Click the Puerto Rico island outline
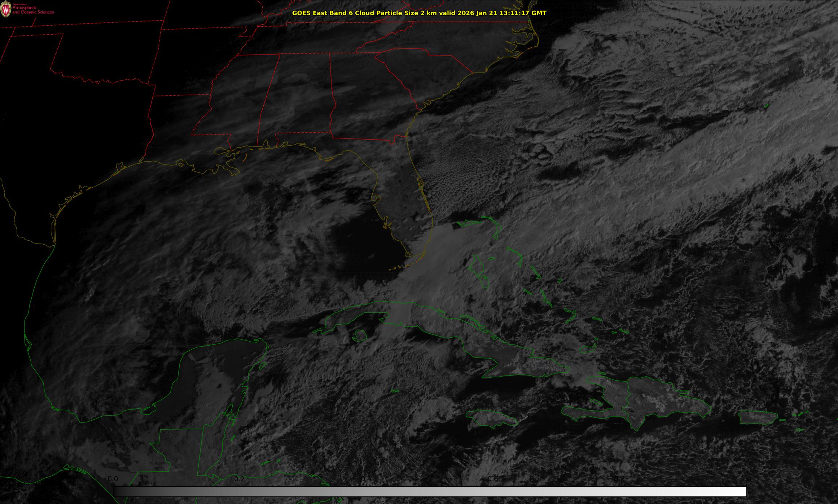Image resolution: width=838 pixels, height=504 pixels. [759, 417]
